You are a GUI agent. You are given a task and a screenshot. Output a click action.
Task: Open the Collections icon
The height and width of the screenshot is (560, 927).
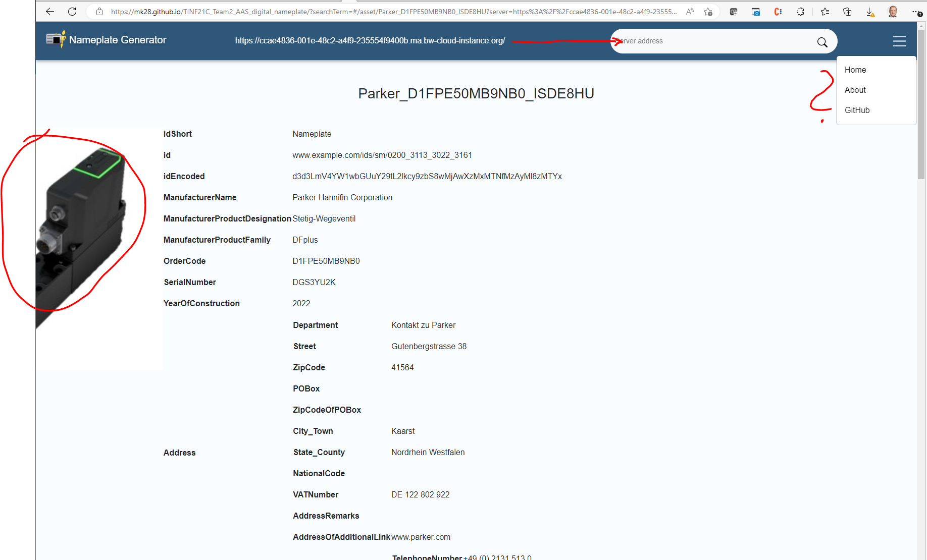click(x=847, y=12)
